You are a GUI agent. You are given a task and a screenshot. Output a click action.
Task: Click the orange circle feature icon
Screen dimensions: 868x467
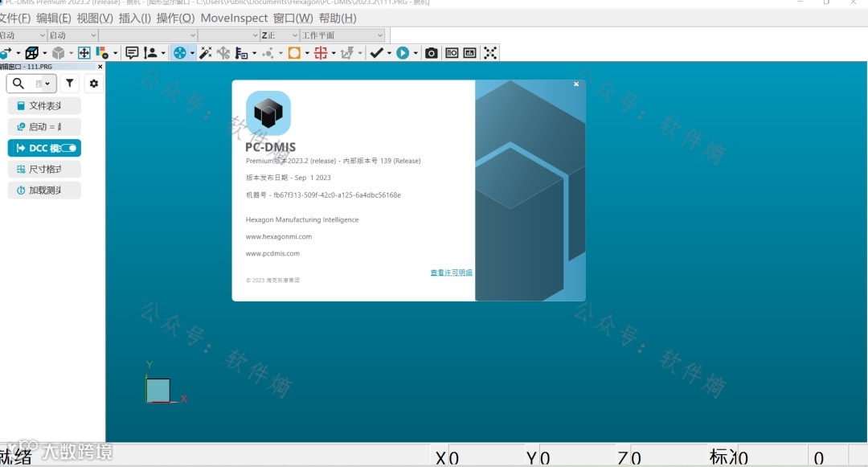click(294, 53)
